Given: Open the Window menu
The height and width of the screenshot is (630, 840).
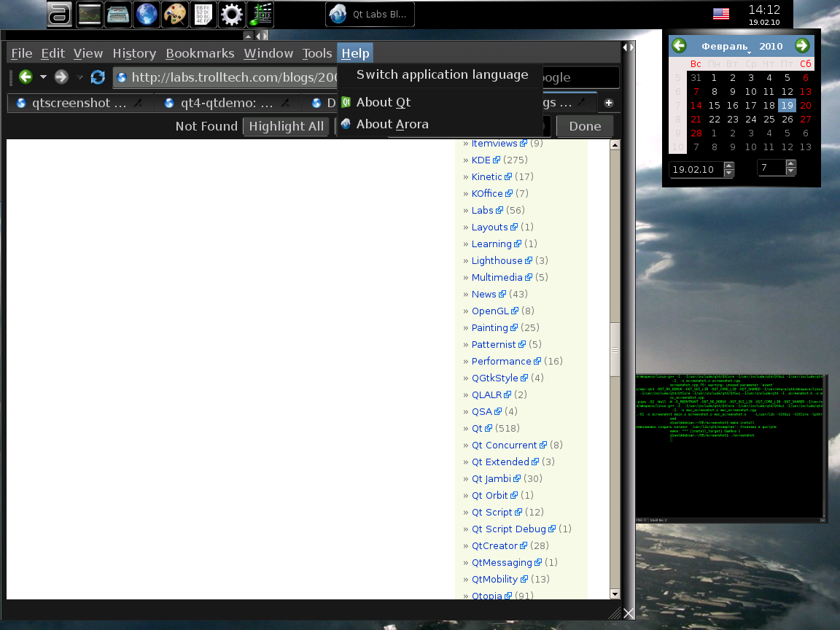Looking at the screenshot, I should pos(268,53).
